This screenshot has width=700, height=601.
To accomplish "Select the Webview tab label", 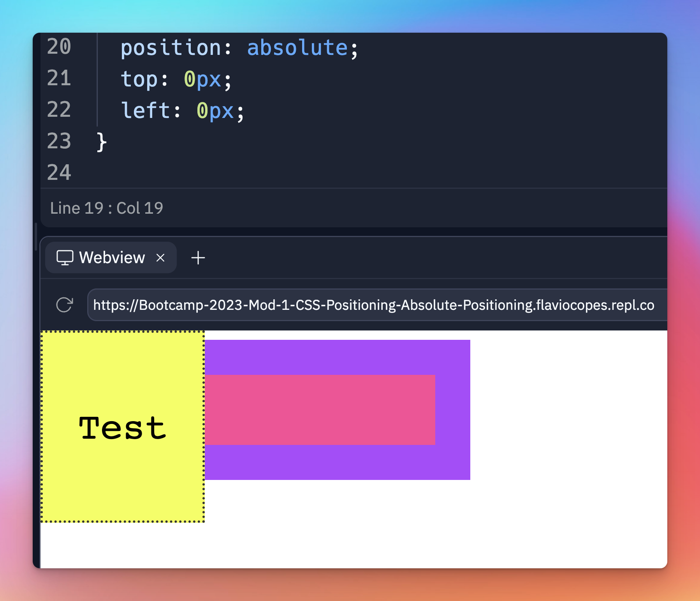I will tap(112, 258).
